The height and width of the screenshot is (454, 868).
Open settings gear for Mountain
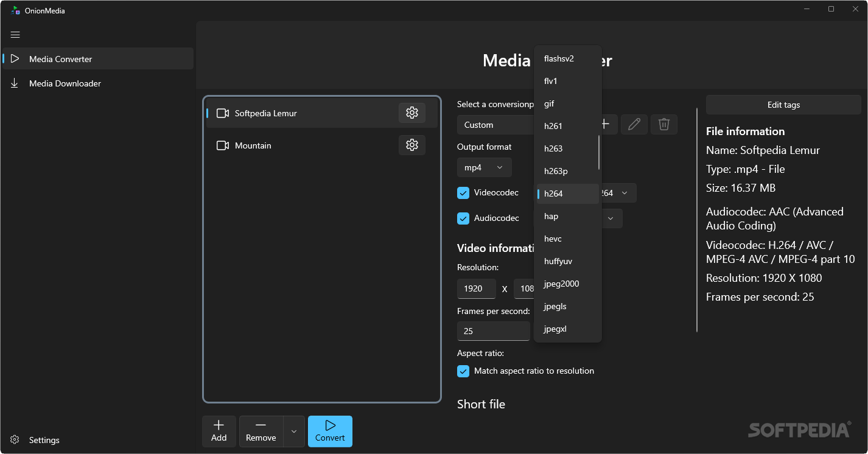[x=412, y=145]
